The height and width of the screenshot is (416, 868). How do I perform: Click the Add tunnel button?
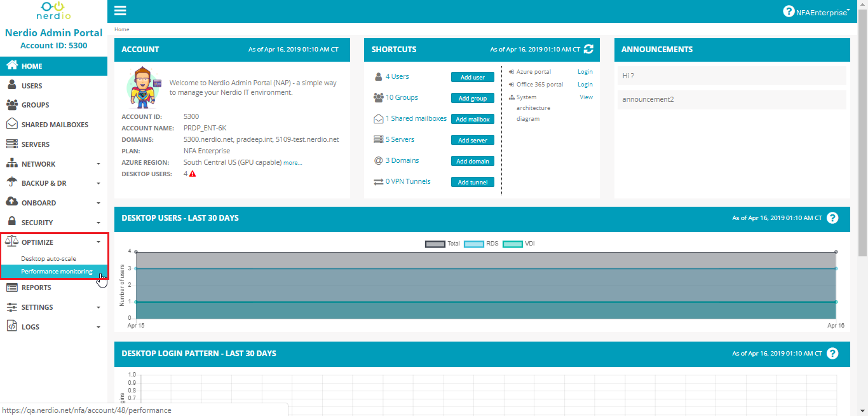click(x=473, y=182)
